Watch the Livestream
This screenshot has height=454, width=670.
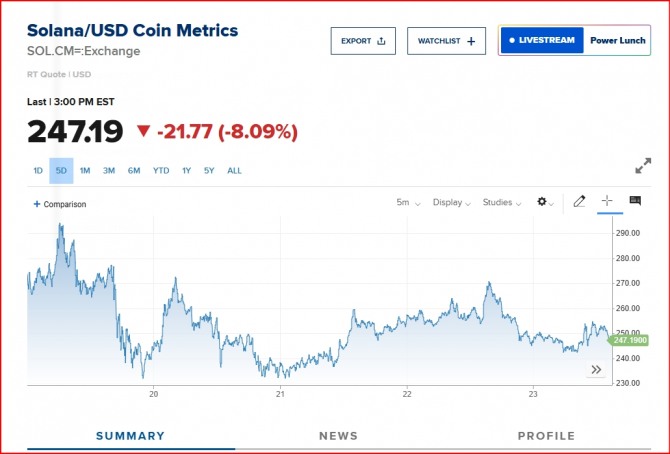click(x=541, y=41)
